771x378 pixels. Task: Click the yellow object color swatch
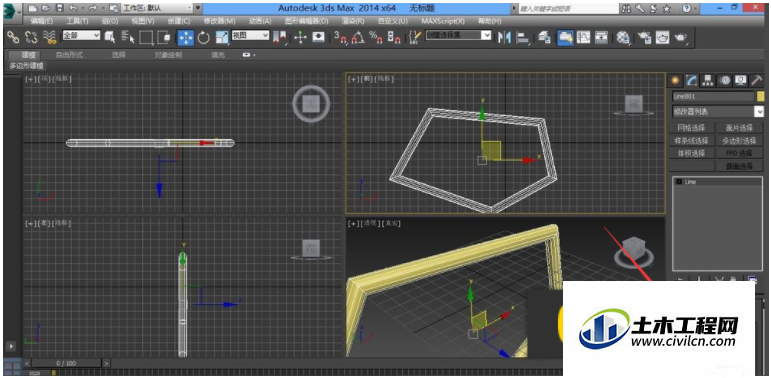(x=760, y=96)
